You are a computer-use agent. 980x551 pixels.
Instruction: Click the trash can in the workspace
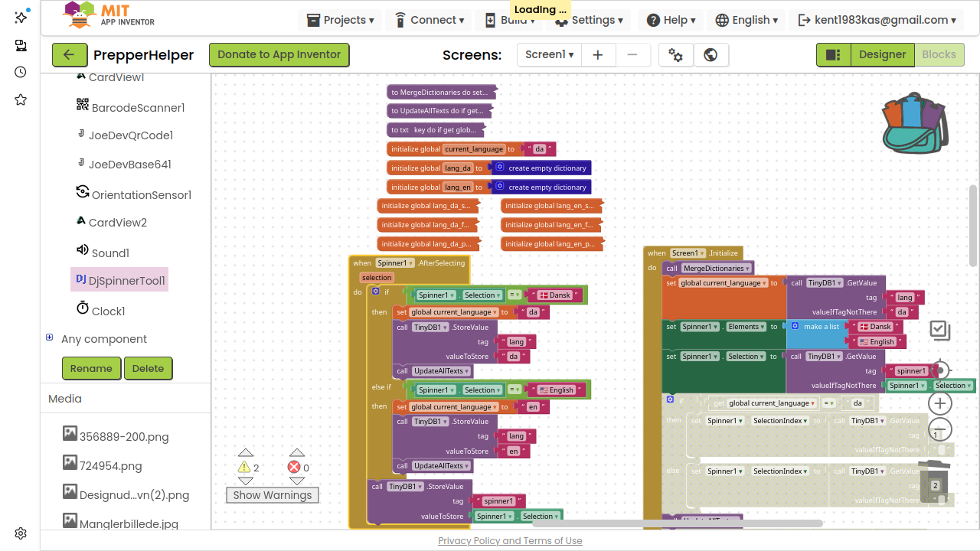click(935, 482)
